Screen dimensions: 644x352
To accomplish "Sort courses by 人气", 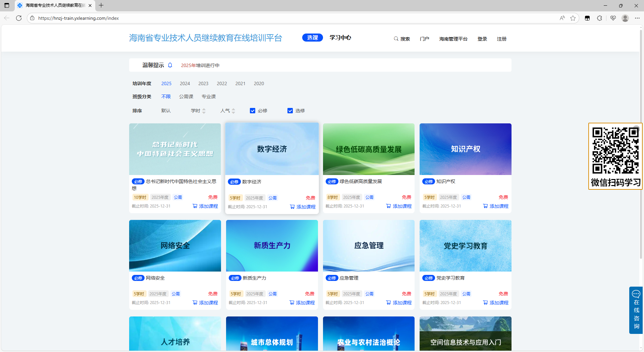I will pyautogui.click(x=228, y=111).
